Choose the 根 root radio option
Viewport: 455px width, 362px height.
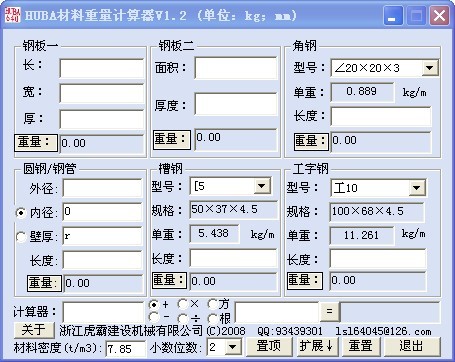click(x=212, y=318)
